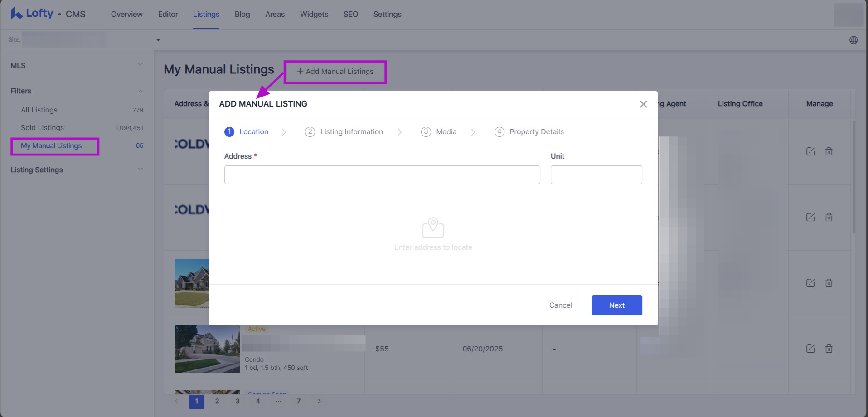Viewport: 868px width, 417px height.
Task: Click Cancel in the dialog
Action: 560,305
